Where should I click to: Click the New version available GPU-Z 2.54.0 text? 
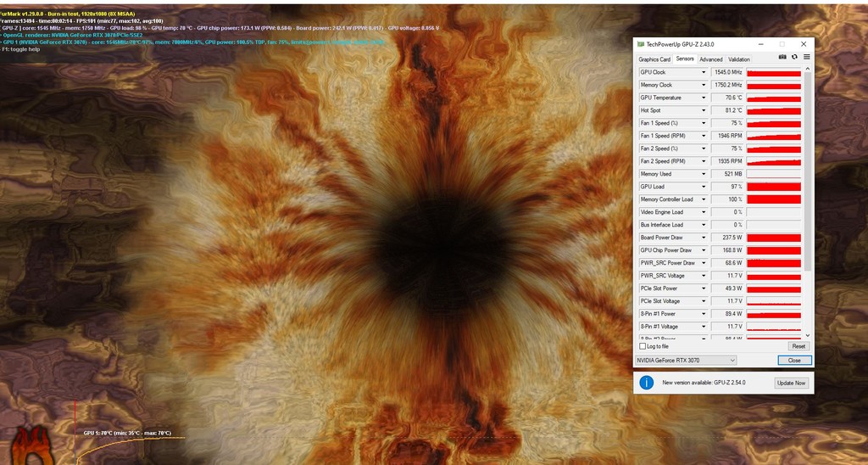tap(704, 383)
